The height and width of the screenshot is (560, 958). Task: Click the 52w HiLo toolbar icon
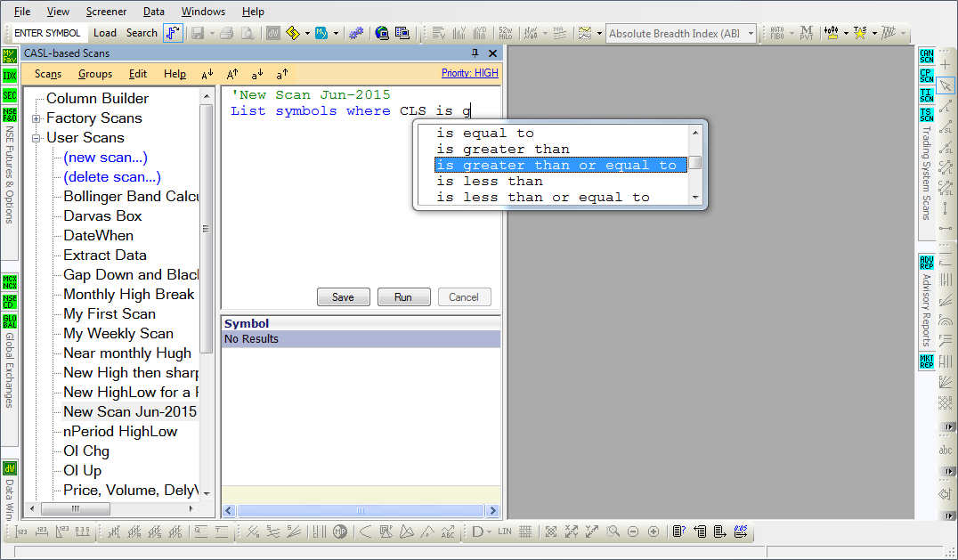click(x=506, y=33)
